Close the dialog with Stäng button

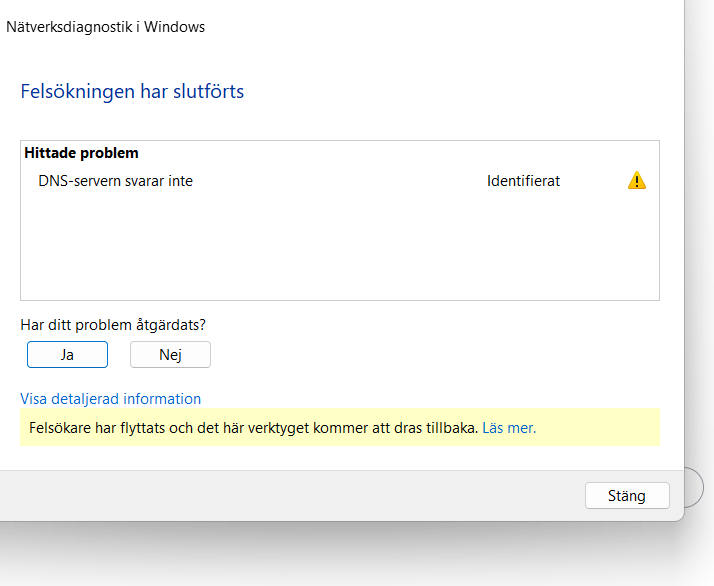point(627,495)
